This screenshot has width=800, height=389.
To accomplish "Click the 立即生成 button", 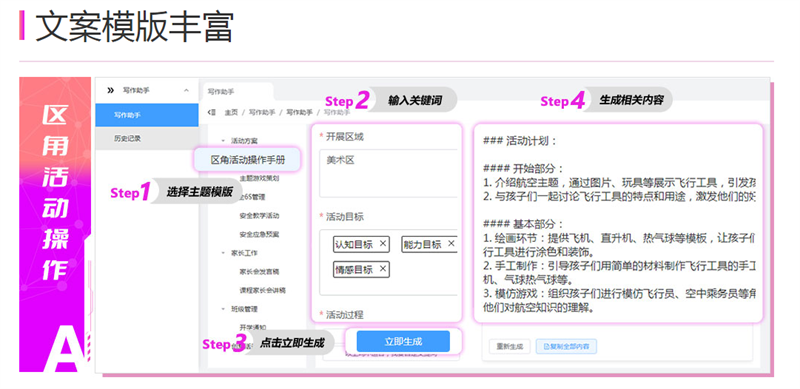I will [403, 342].
